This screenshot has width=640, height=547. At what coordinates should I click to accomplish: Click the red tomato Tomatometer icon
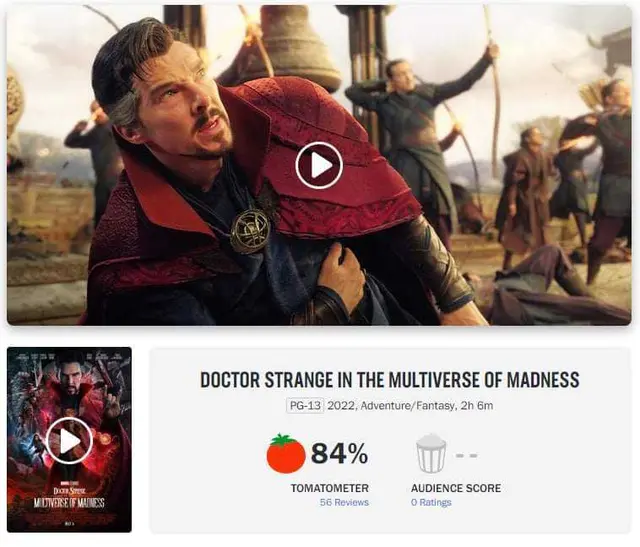(286, 454)
